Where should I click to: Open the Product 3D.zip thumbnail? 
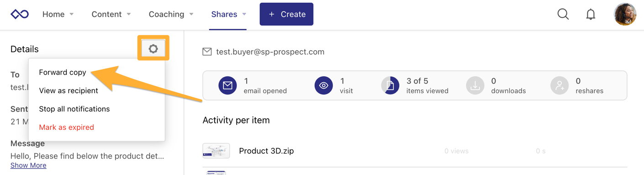(216, 151)
